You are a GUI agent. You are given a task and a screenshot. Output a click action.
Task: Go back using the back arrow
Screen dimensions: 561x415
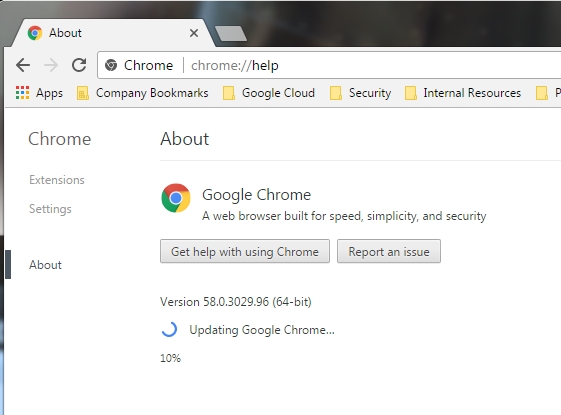click(x=23, y=65)
